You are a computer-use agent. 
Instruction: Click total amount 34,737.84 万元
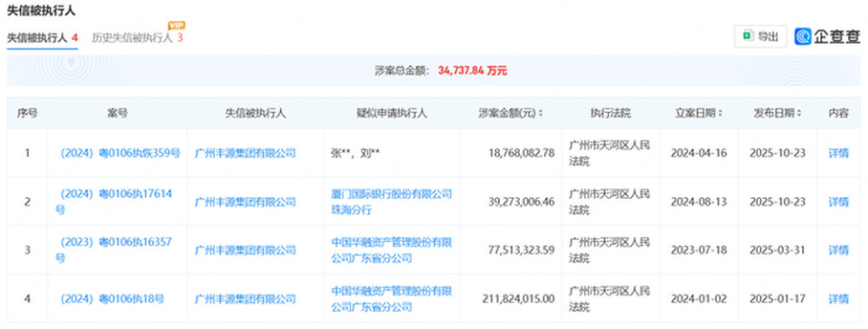coord(472,70)
